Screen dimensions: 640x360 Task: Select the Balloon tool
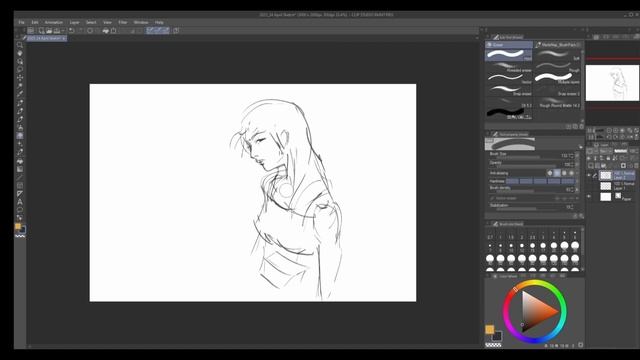pos(20,210)
